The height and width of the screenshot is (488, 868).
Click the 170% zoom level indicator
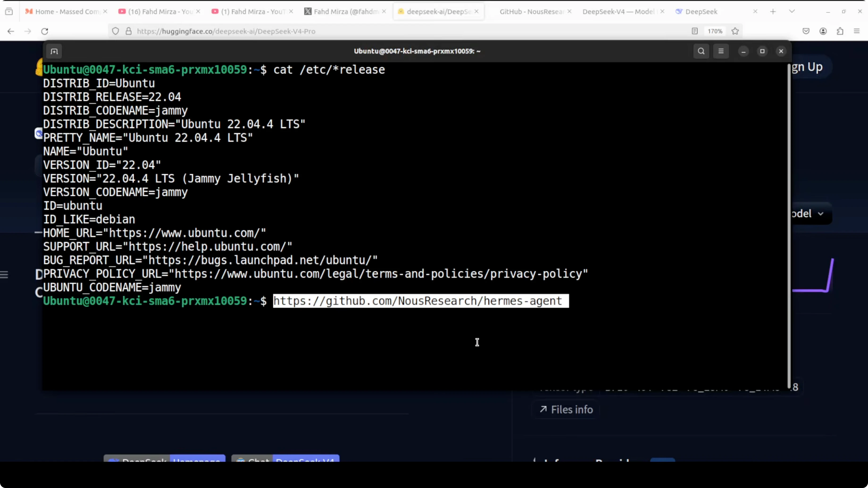[715, 31]
